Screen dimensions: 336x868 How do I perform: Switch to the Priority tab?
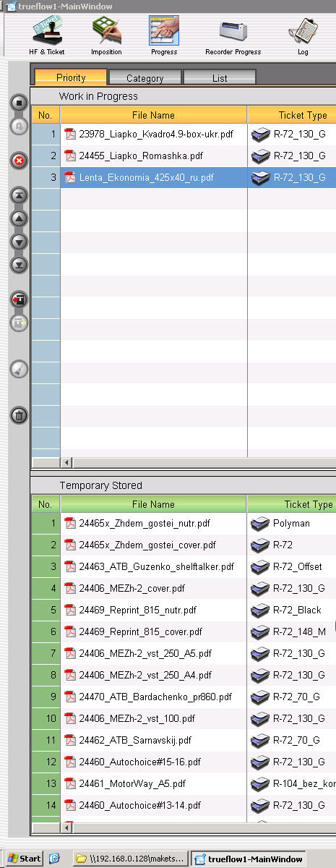pos(71,77)
